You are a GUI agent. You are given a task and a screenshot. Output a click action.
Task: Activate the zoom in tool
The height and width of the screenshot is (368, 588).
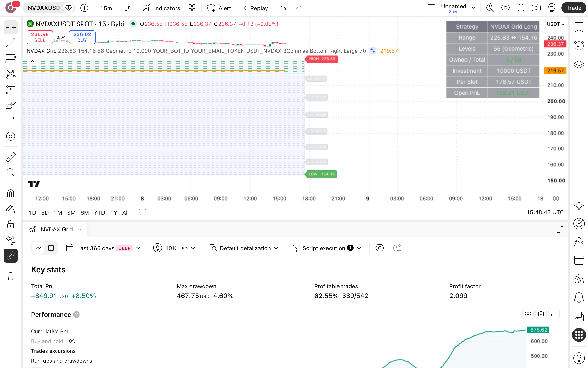point(10,172)
